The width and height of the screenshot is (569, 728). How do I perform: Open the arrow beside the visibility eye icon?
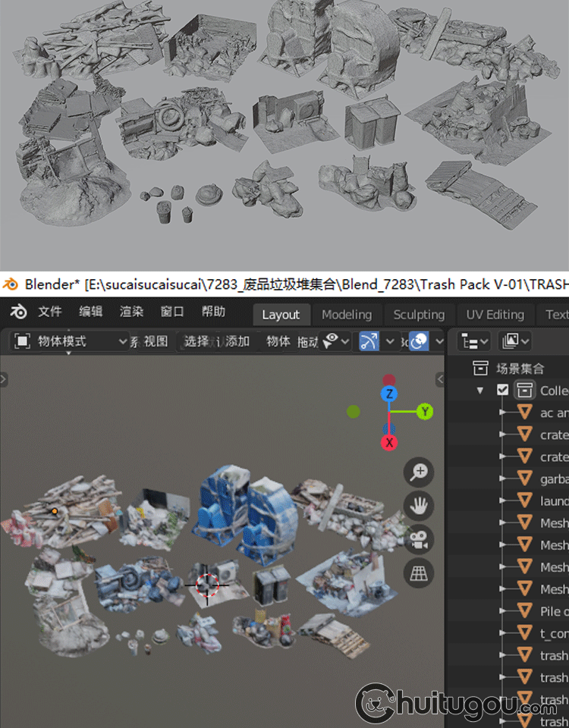pos(345,342)
